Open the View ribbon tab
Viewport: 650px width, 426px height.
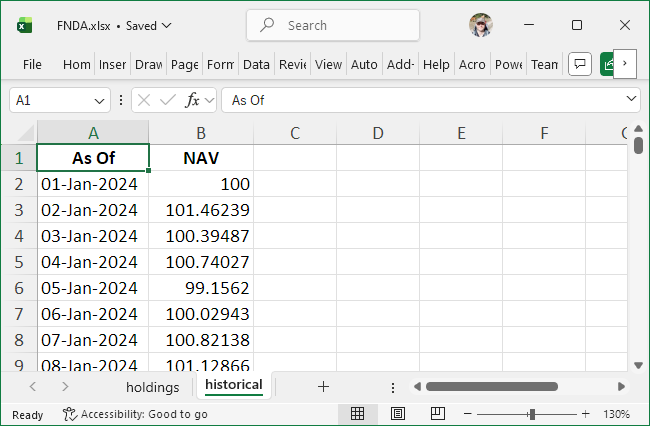pyautogui.click(x=328, y=65)
